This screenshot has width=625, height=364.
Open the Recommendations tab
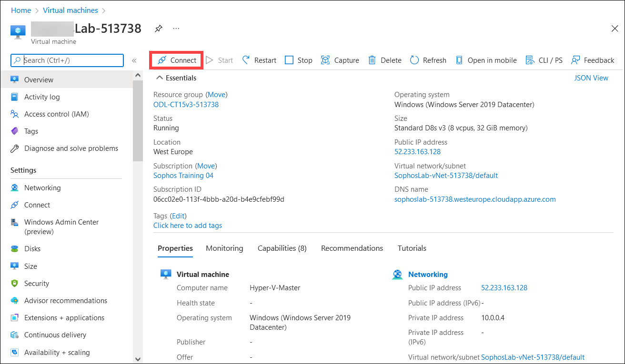[352, 248]
